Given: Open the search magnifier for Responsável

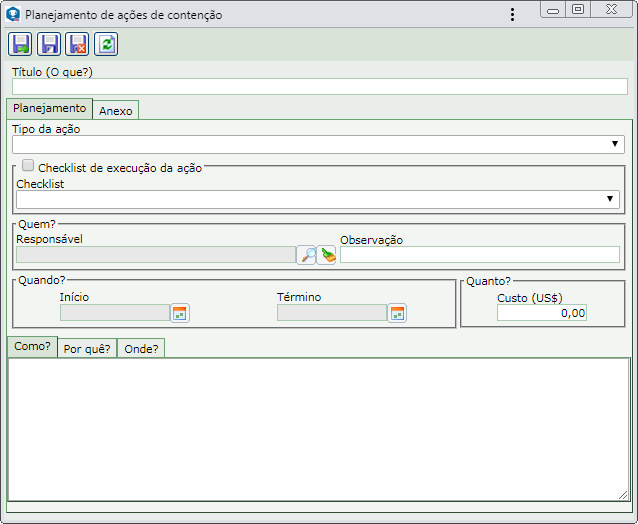Looking at the screenshot, I should [x=306, y=255].
